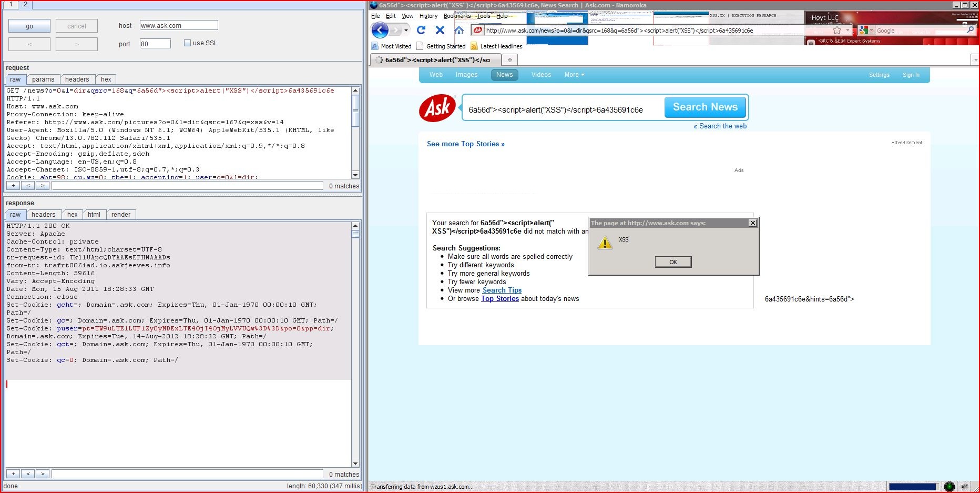The width and height of the screenshot is (980, 493).
Task: Click the + button beside the response search box
Action: pos(13,474)
